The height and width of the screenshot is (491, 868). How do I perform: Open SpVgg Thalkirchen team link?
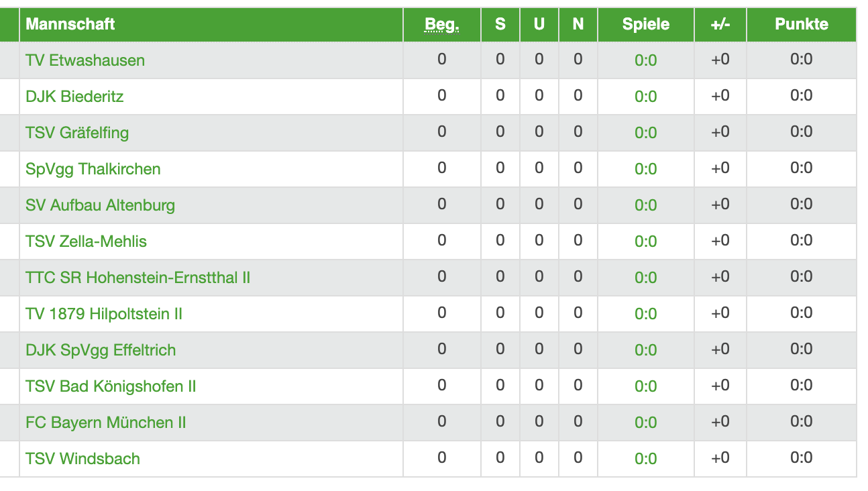[x=93, y=169]
